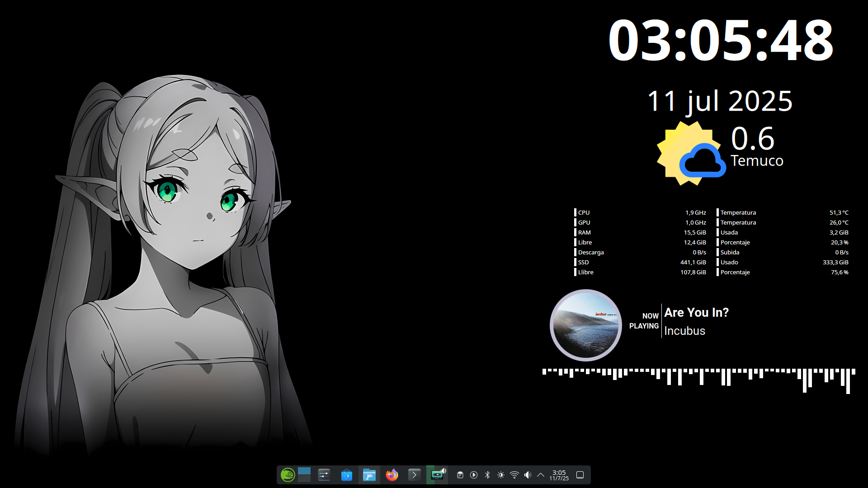Click the Peek at Desktop button
Image resolution: width=868 pixels, height=488 pixels.
click(580, 475)
